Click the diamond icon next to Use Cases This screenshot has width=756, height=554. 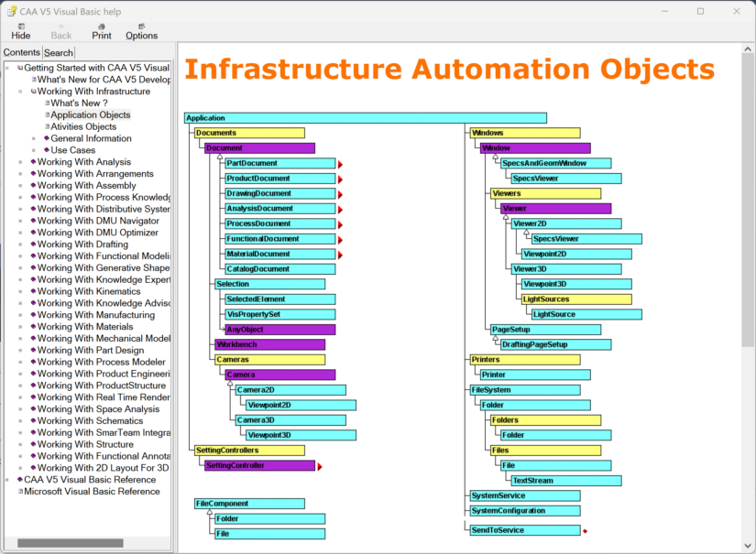tap(45, 150)
